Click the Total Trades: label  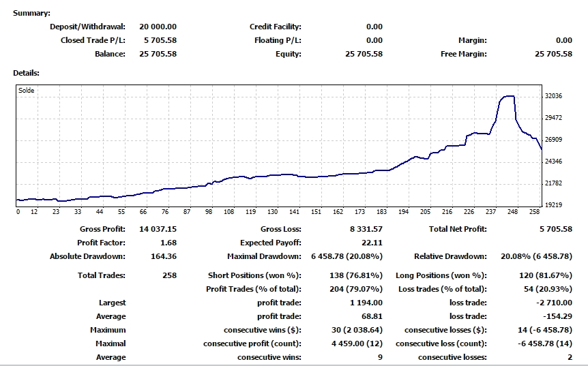point(102,275)
